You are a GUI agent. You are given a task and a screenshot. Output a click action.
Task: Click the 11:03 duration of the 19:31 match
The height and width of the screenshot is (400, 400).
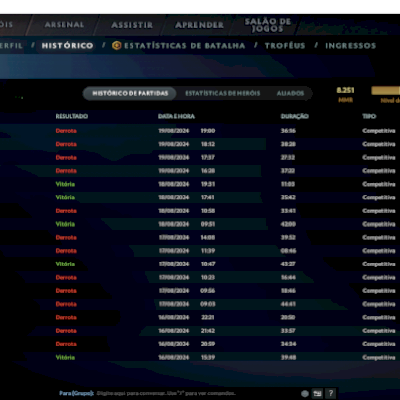pyautogui.click(x=288, y=184)
